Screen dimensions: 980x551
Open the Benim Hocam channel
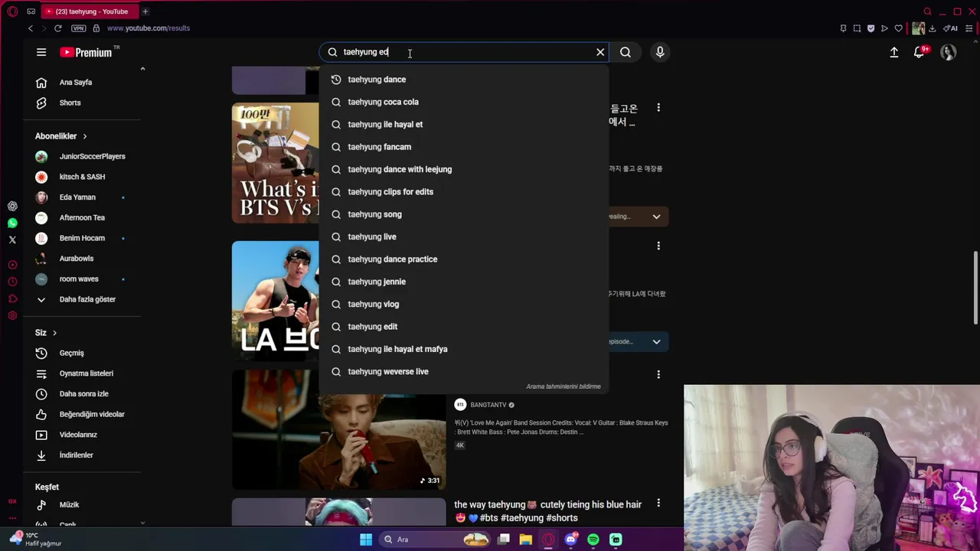tap(83, 238)
